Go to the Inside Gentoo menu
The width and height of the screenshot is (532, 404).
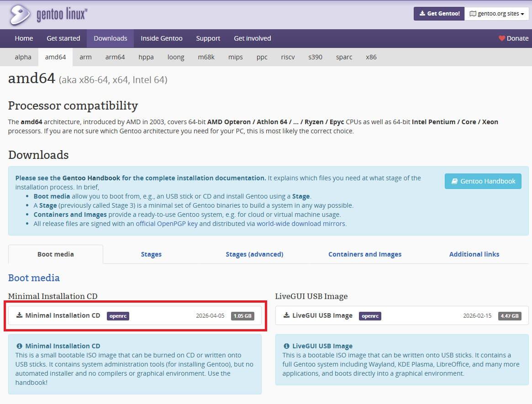161,38
